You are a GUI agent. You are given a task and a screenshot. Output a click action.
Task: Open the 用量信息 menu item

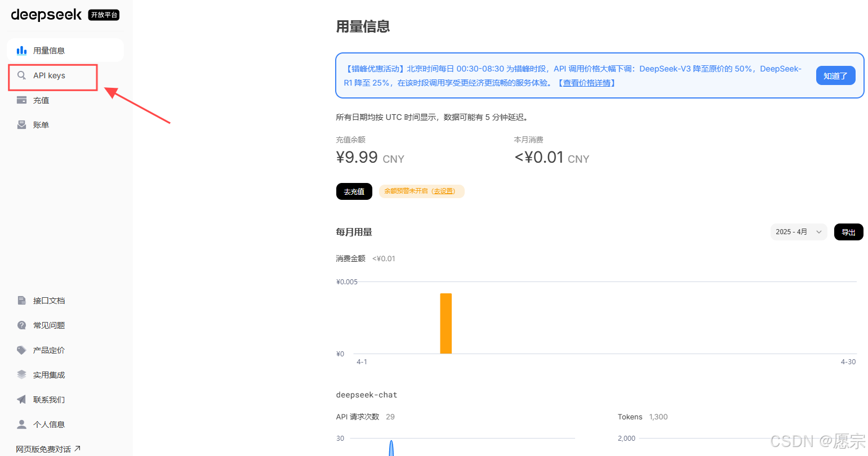click(x=65, y=51)
